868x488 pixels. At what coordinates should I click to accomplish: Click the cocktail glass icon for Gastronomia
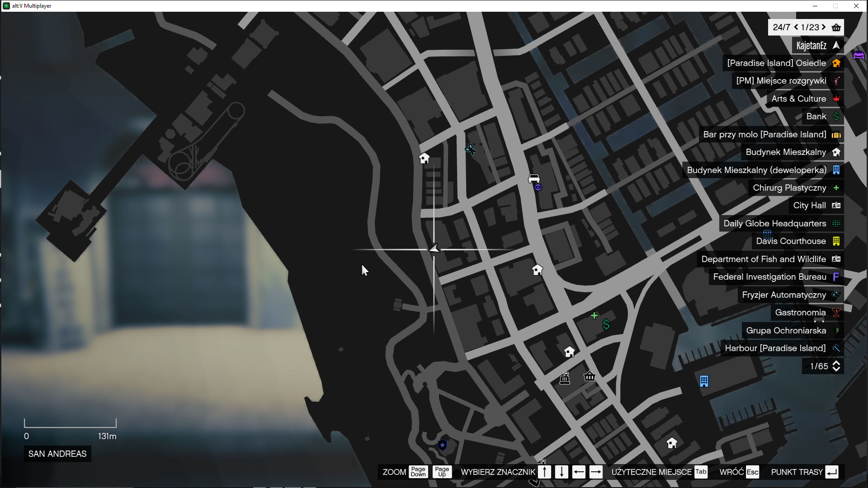[836, 313]
